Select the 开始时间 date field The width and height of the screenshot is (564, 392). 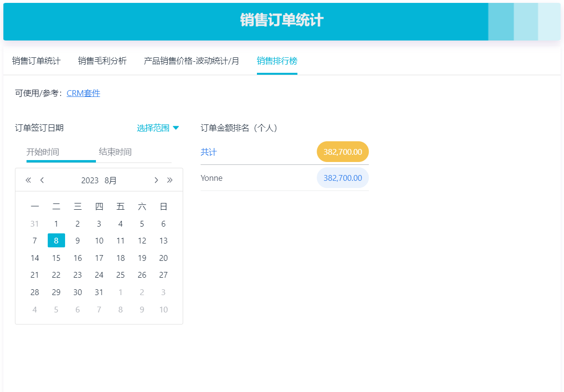coord(43,152)
